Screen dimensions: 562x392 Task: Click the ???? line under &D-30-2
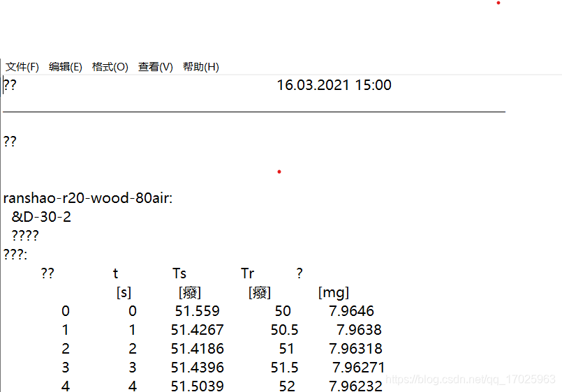(25, 236)
